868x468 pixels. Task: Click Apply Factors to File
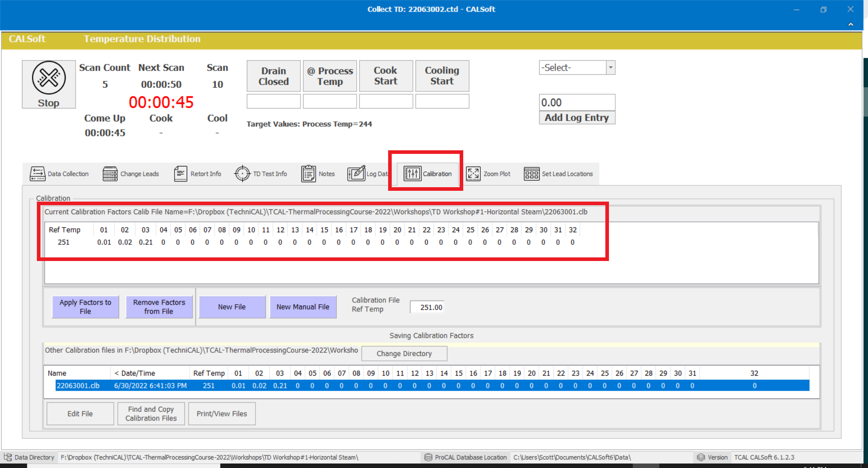pos(85,307)
